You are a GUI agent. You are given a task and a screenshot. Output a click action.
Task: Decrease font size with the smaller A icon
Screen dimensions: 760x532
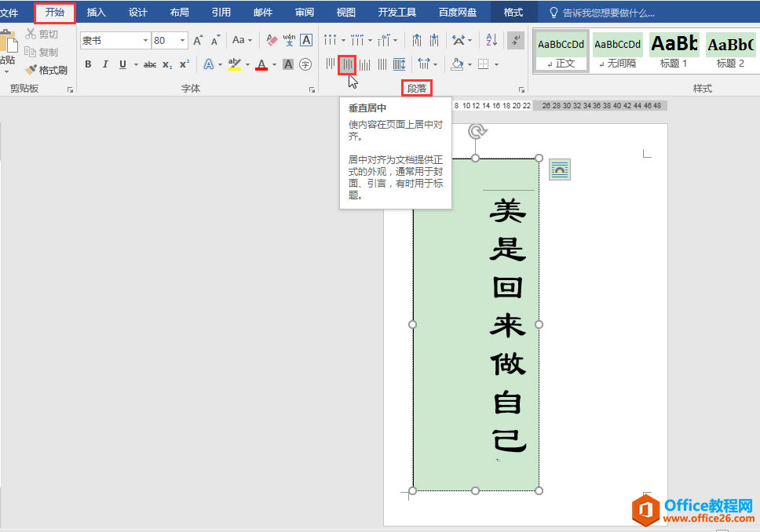215,40
